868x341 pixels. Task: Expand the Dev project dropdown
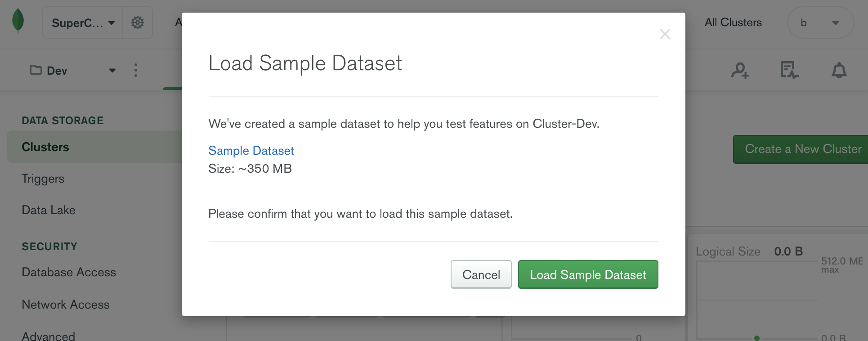pos(112,71)
